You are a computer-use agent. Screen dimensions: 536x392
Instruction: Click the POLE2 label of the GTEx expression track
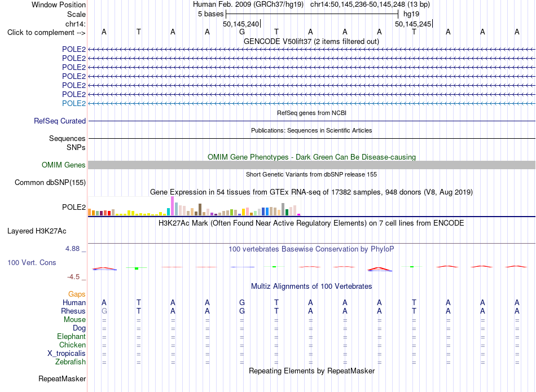coord(74,207)
